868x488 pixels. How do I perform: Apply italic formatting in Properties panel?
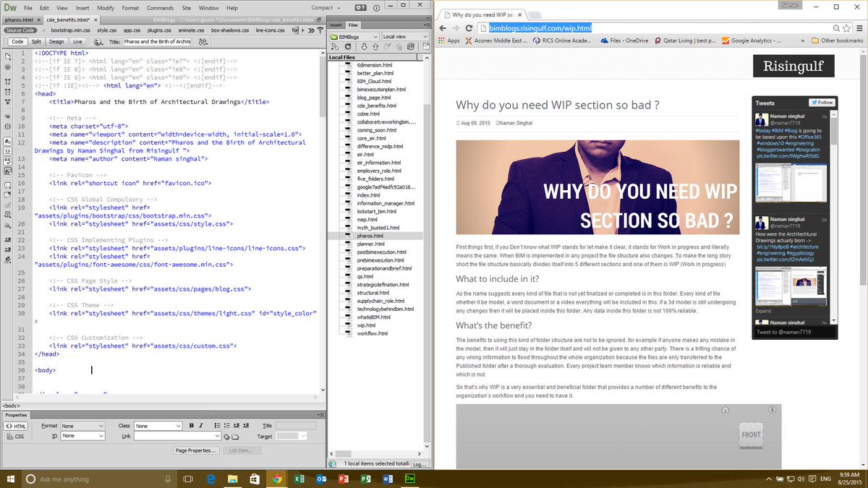(201, 426)
